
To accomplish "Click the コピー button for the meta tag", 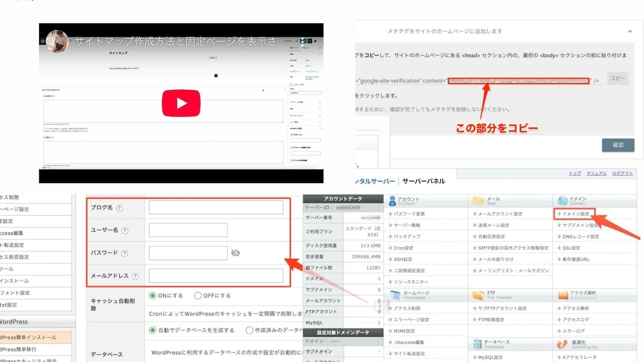I will coord(618,79).
